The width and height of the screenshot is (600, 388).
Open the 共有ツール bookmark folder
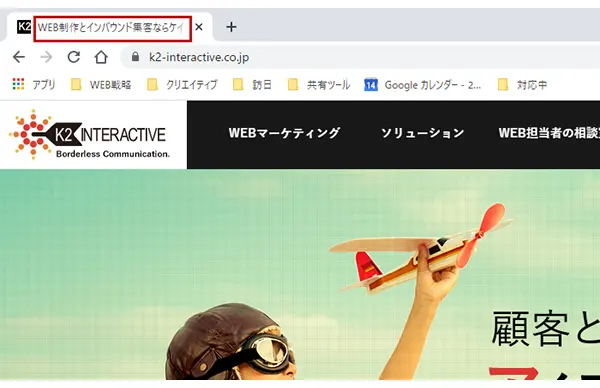click(x=319, y=85)
